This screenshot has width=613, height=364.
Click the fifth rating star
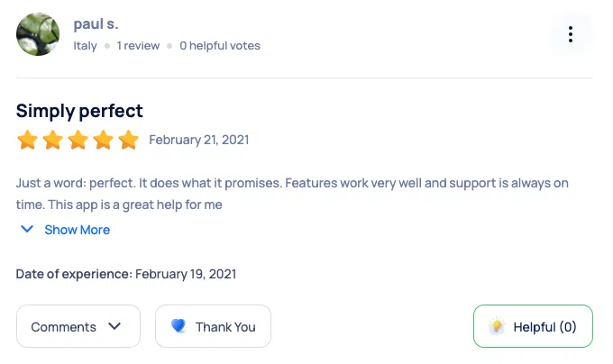click(x=129, y=140)
